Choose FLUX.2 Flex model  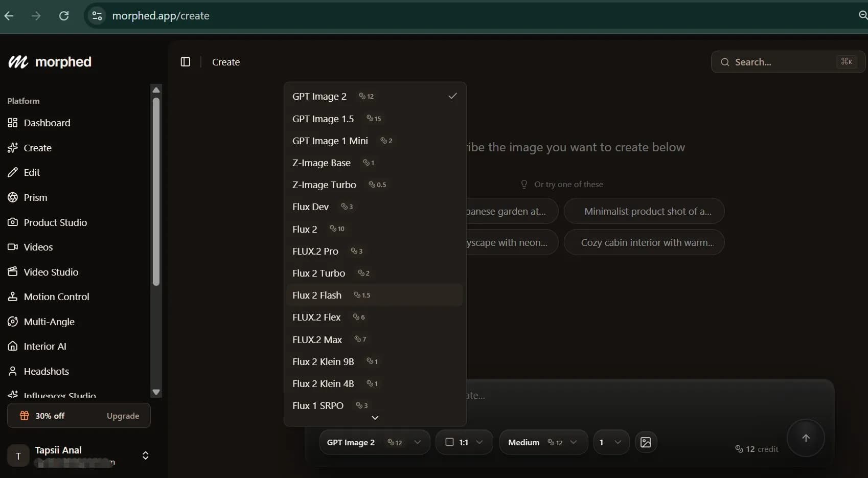(x=375, y=317)
